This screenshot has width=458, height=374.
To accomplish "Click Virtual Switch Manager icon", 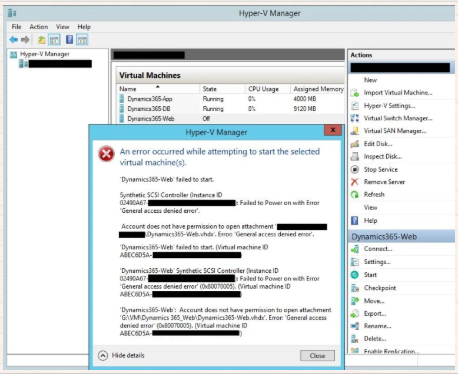I will (x=355, y=118).
